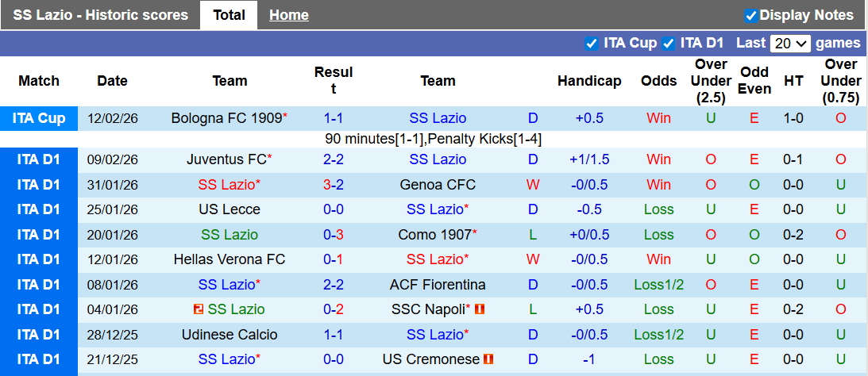The width and height of the screenshot is (868, 376).
Task: Click the red card icon next to US Cremonese
Action: [x=488, y=359]
